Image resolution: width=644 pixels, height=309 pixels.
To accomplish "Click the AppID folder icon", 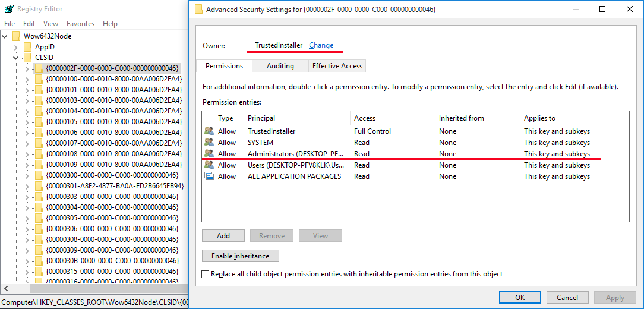I will click(27, 47).
